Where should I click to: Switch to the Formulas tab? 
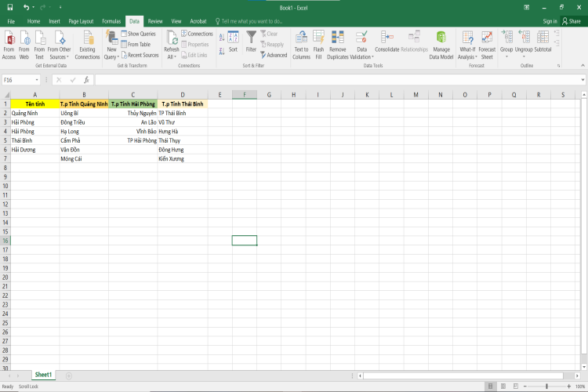coord(111,21)
